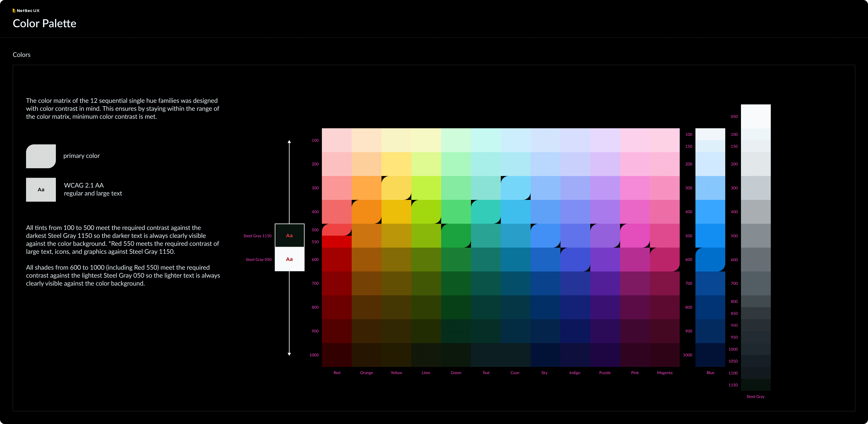The height and width of the screenshot is (424, 868).
Task: Click the Teal 400 primary swatch
Action: tap(485, 212)
